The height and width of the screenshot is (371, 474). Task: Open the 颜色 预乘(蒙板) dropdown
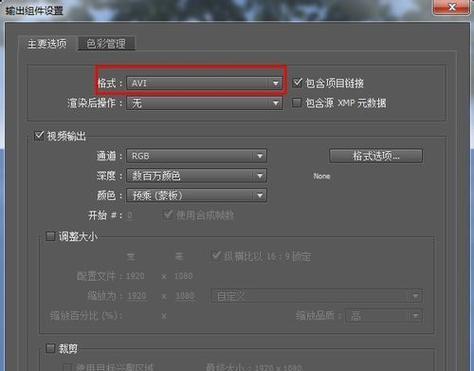point(196,196)
